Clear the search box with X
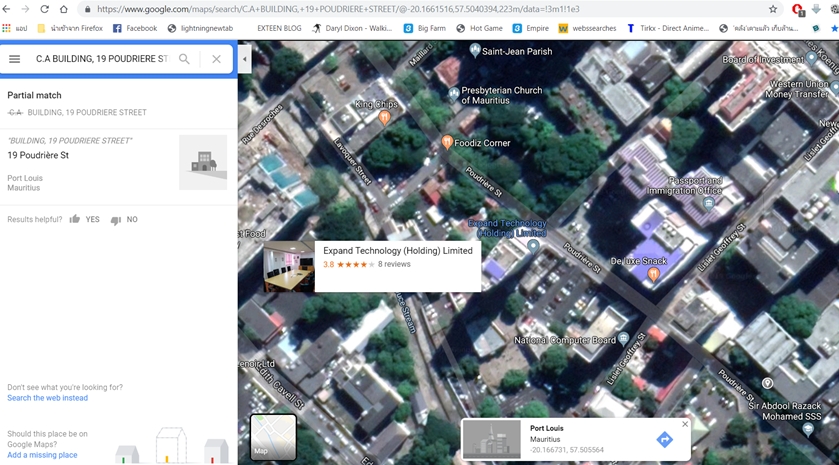The height and width of the screenshot is (465, 839). pos(216,59)
